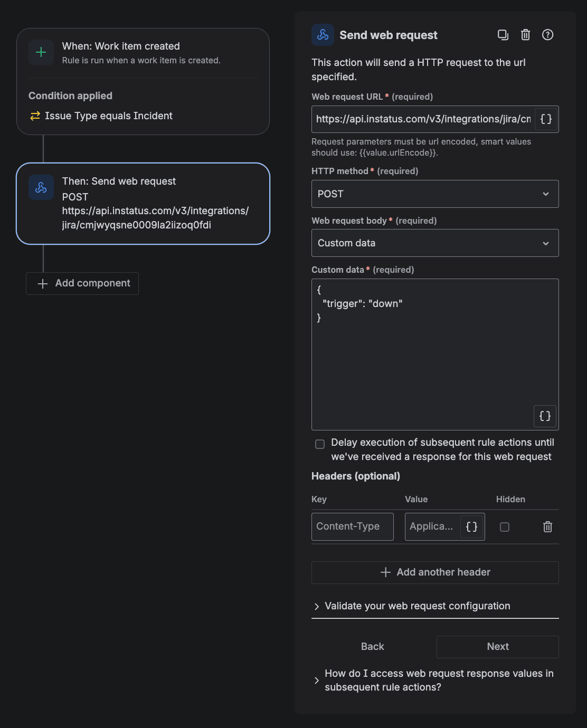Click the Content-Type key input field
The height and width of the screenshot is (728, 587).
click(352, 526)
